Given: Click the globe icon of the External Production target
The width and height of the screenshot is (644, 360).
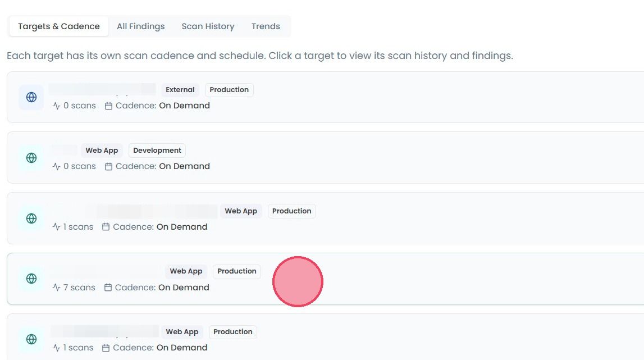Looking at the screenshot, I should tap(31, 97).
